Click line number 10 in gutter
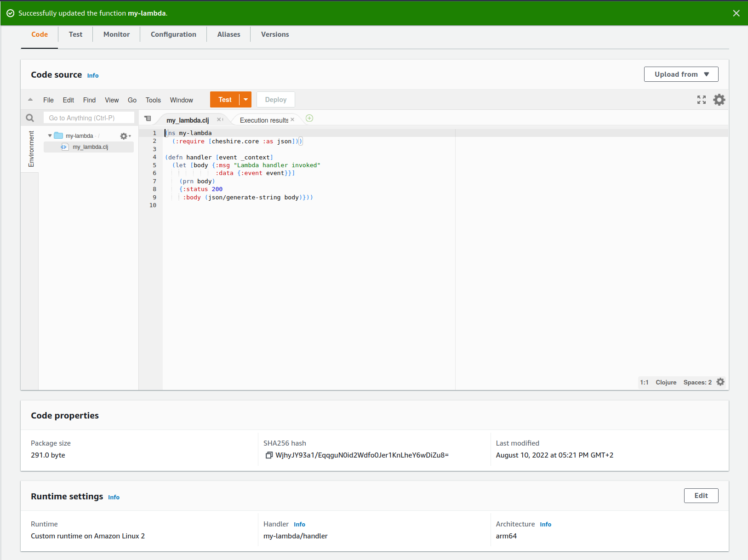Screen dimensions: 748x560 click(x=153, y=205)
